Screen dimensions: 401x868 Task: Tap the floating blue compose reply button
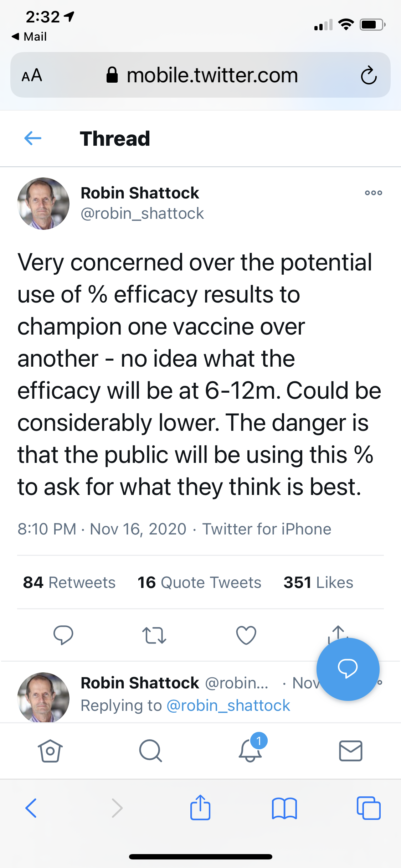click(348, 669)
